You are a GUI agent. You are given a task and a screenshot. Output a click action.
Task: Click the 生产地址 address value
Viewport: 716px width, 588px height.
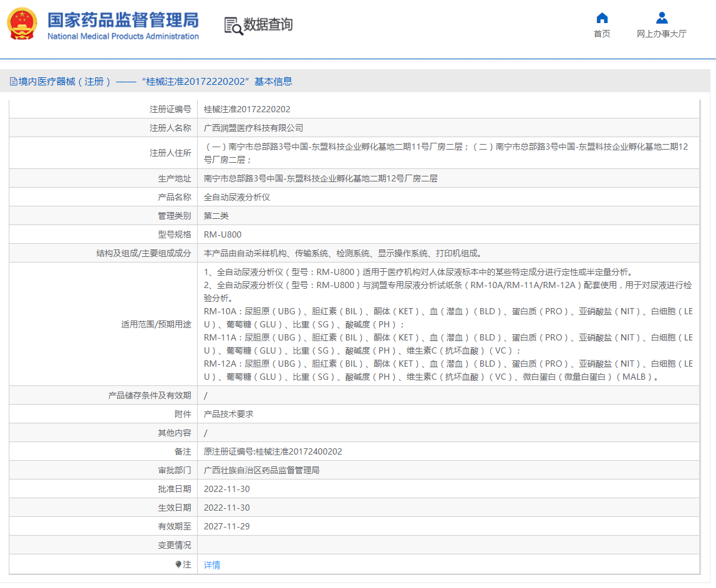321,178
